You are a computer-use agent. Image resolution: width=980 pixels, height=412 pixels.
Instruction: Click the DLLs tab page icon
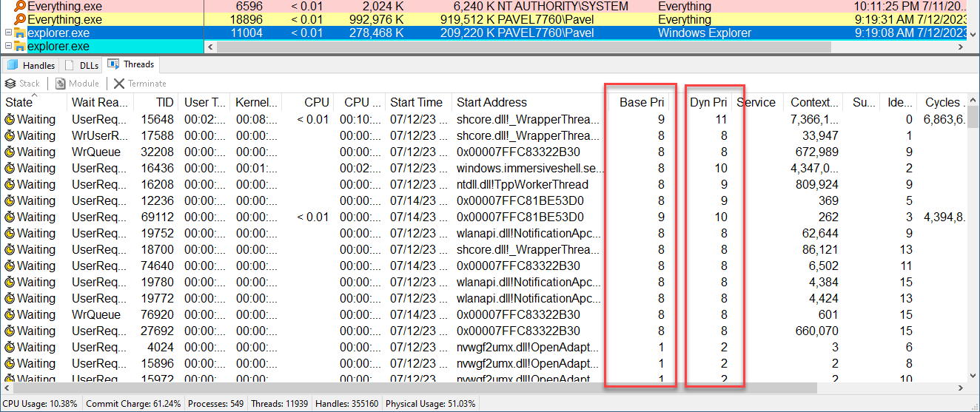tap(70, 65)
